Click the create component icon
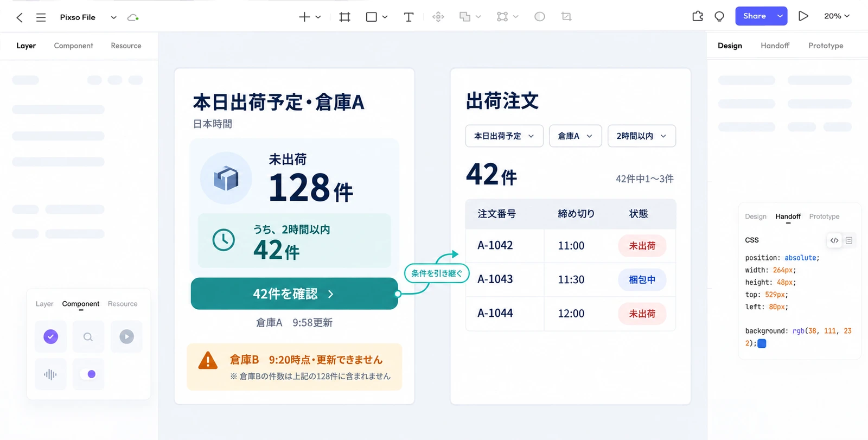This screenshot has height=440, width=868. [x=438, y=17]
